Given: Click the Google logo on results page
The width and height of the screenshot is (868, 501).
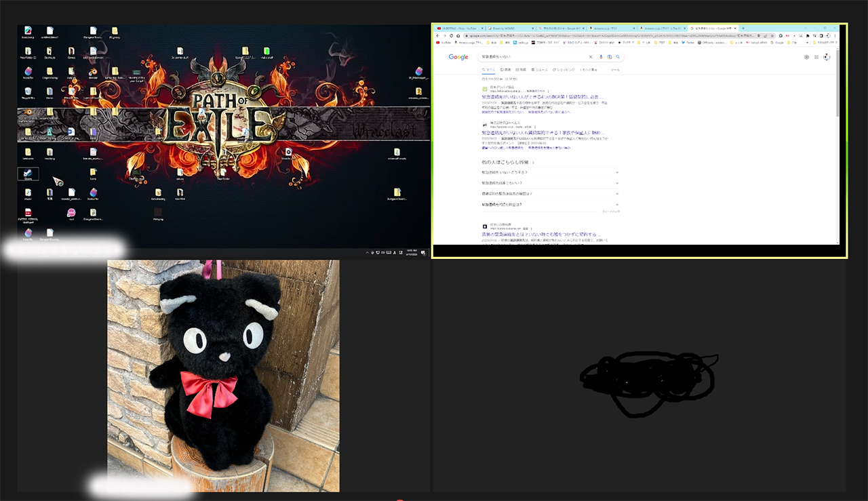Looking at the screenshot, I should point(458,57).
